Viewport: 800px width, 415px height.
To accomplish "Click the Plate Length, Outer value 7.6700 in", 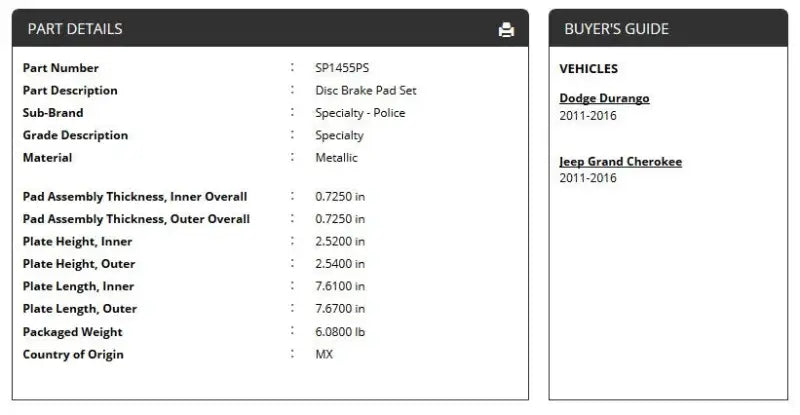I will (x=340, y=309).
